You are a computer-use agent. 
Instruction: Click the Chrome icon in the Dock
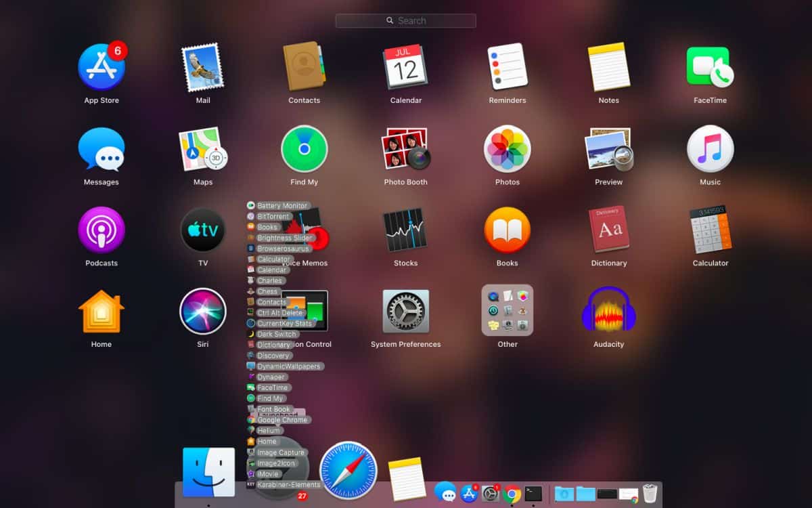point(512,494)
